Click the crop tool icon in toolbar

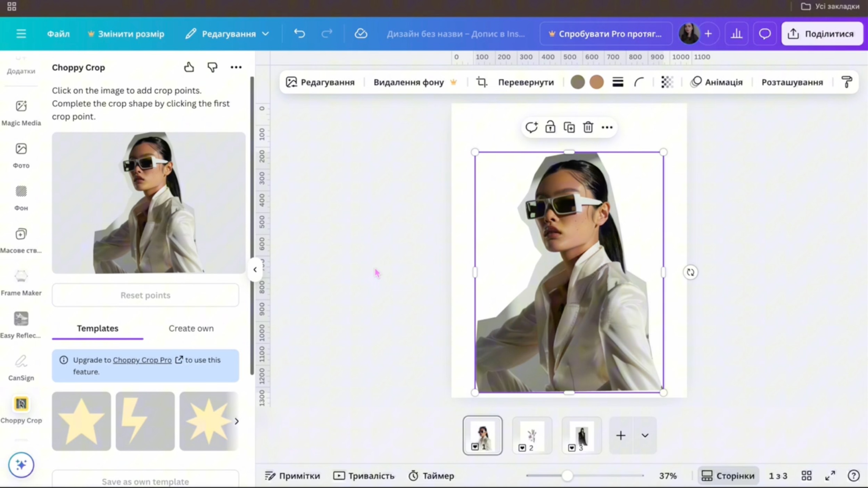(481, 82)
